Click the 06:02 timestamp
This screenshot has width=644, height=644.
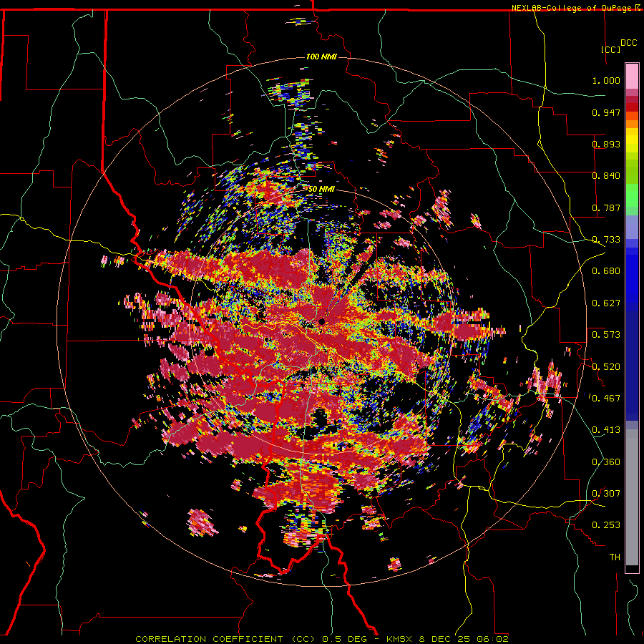coord(492,639)
